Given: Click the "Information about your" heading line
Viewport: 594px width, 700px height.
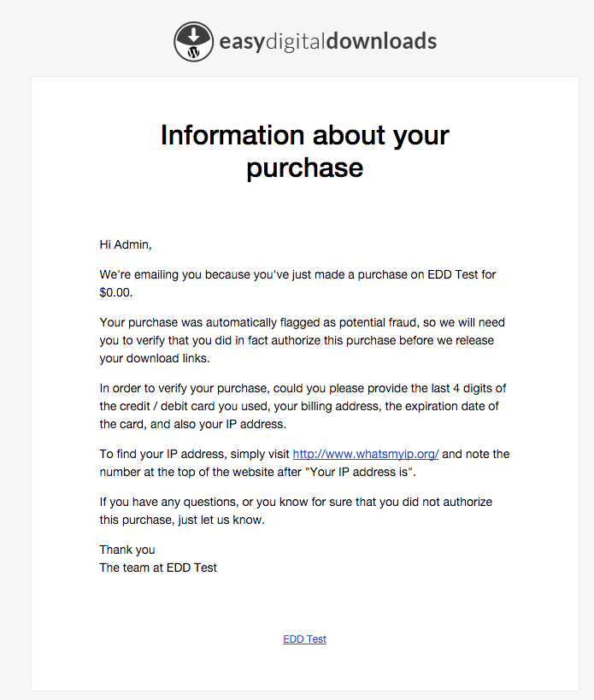Looking at the screenshot, I should [x=305, y=135].
